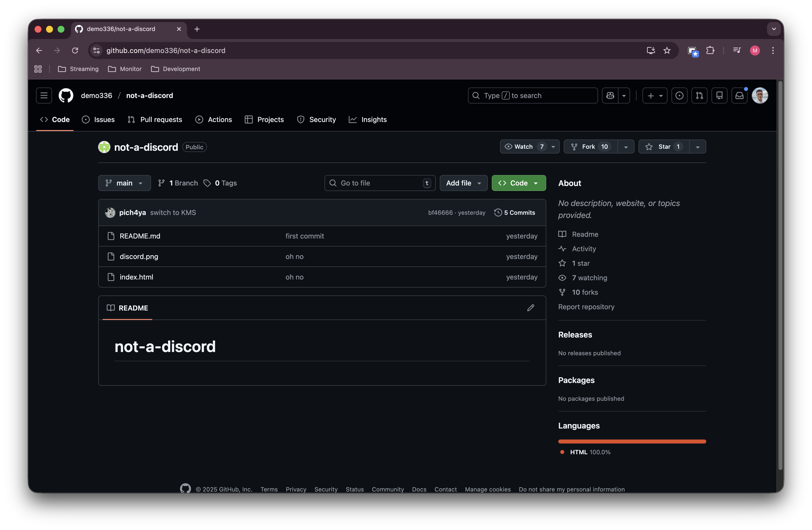Open the green Code dropdown

518,183
